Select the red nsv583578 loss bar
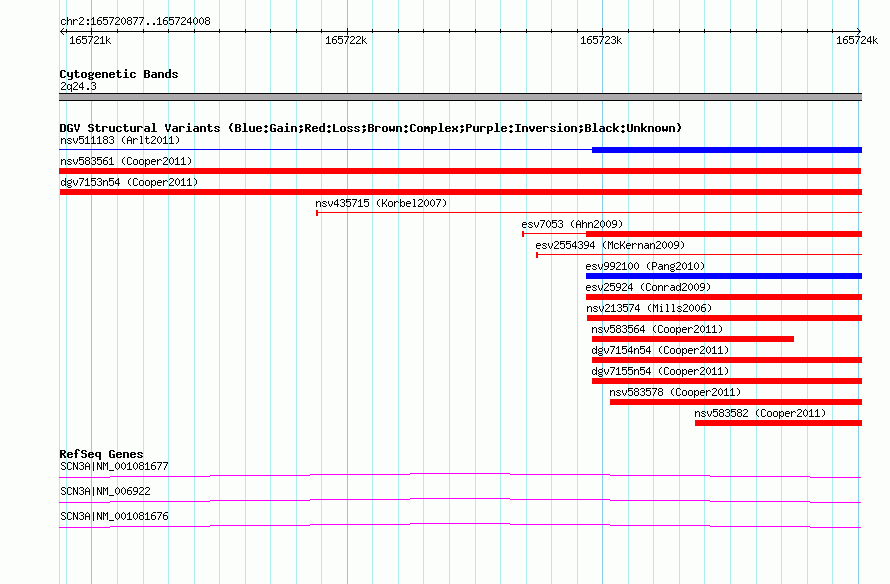 click(736, 402)
